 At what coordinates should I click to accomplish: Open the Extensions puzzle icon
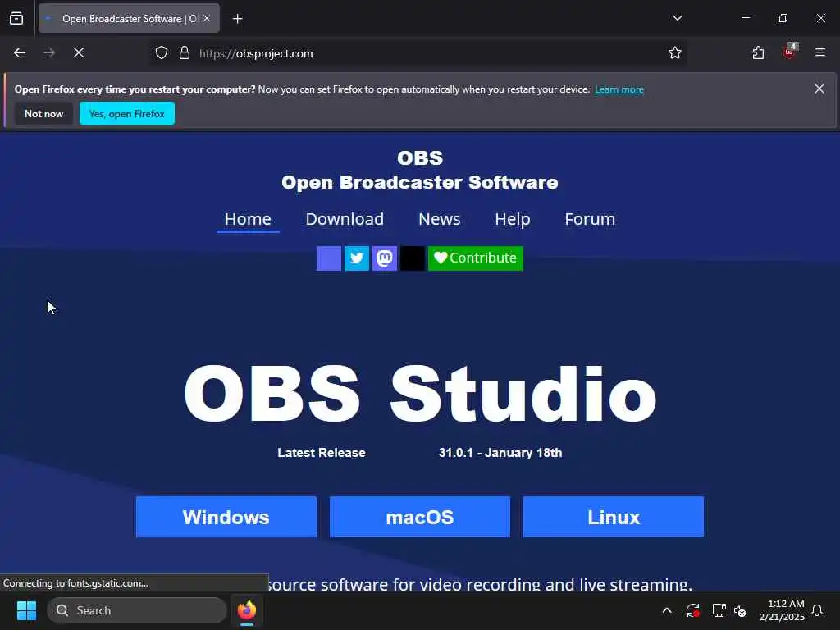pyautogui.click(x=758, y=53)
